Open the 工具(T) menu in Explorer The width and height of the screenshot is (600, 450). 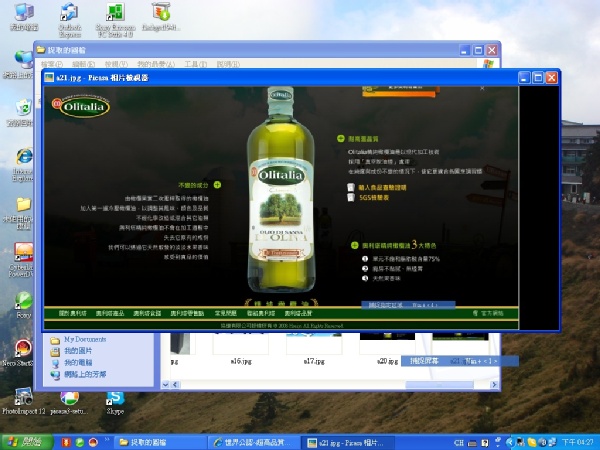coord(196,64)
